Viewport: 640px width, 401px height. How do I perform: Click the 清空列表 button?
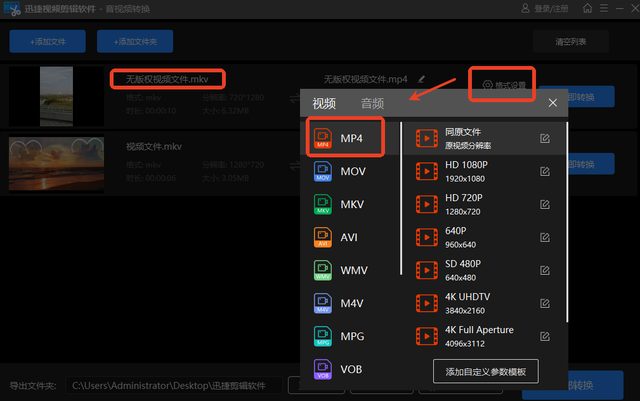coord(571,41)
